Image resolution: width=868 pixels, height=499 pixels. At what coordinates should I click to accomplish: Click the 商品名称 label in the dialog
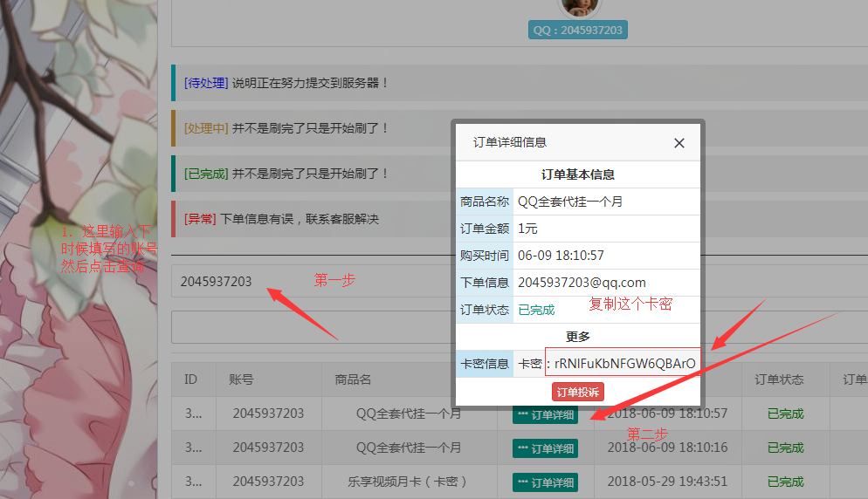coord(485,202)
